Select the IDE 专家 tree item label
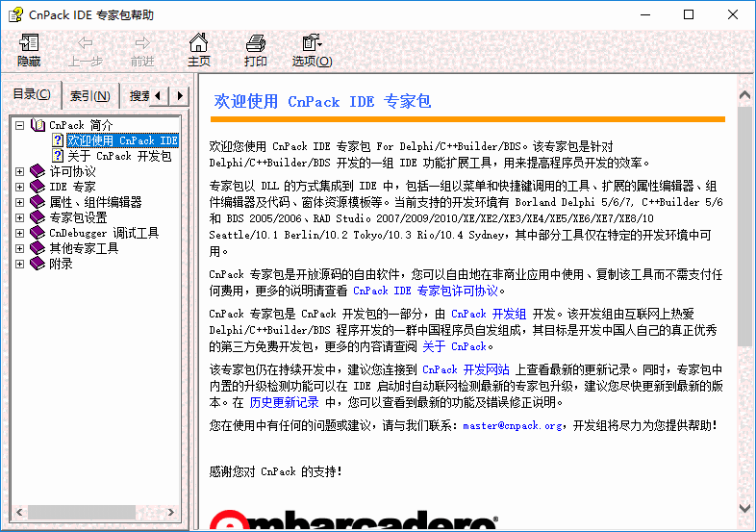This screenshot has width=756, height=532. click(72, 187)
